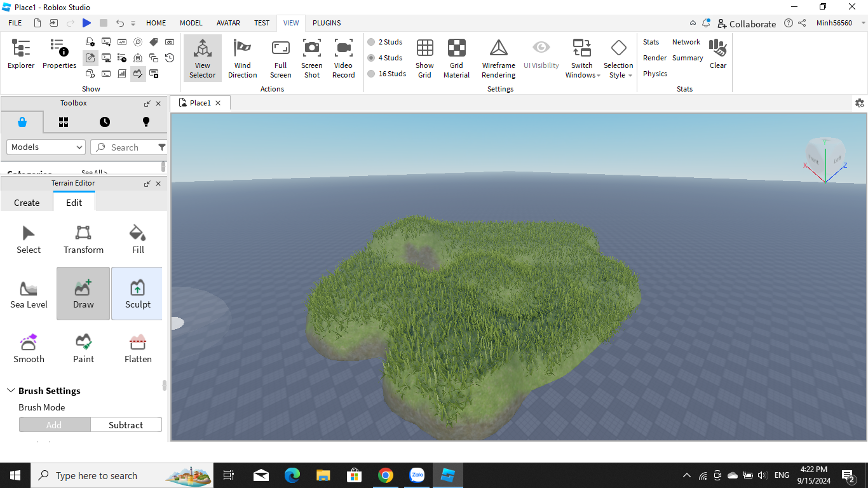The image size is (868, 488).
Task: Show Summary stats
Action: click(688, 58)
